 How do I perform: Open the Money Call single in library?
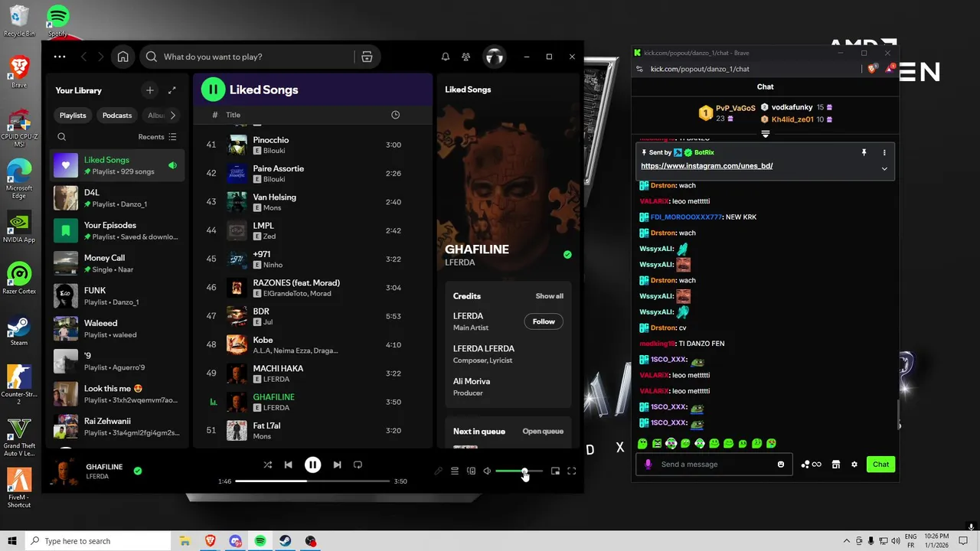click(x=117, y=263)
